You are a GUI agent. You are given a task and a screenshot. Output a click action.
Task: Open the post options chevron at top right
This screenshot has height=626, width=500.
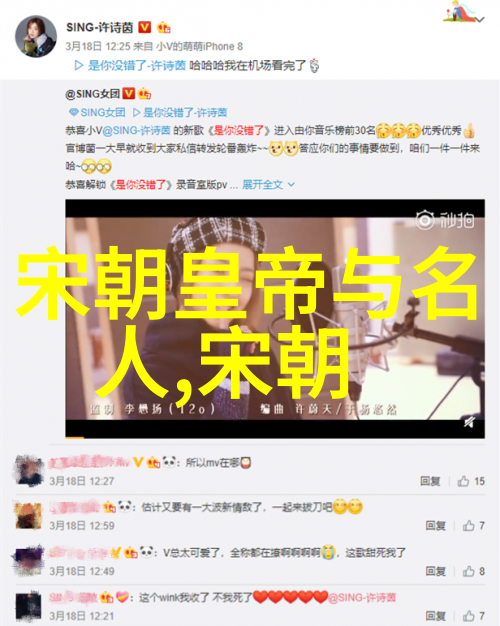[x=481, y=19]
